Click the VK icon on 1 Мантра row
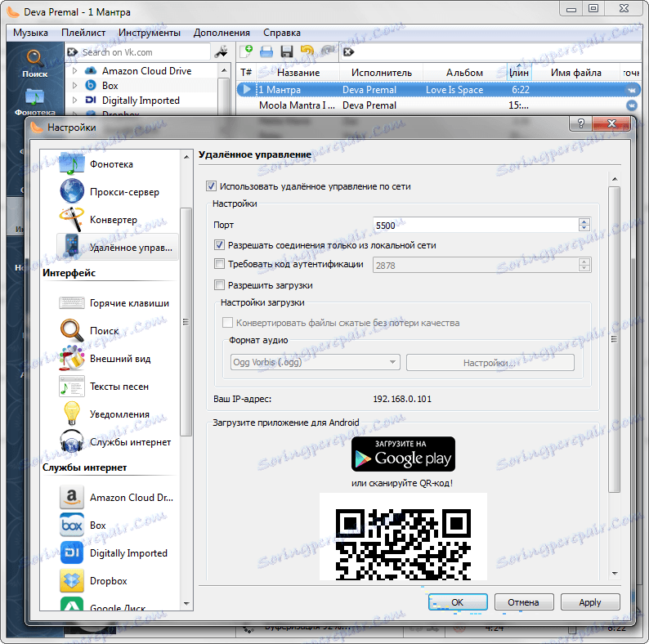The width and height of the screenshot is (649, 644). (x=632, y=90)
